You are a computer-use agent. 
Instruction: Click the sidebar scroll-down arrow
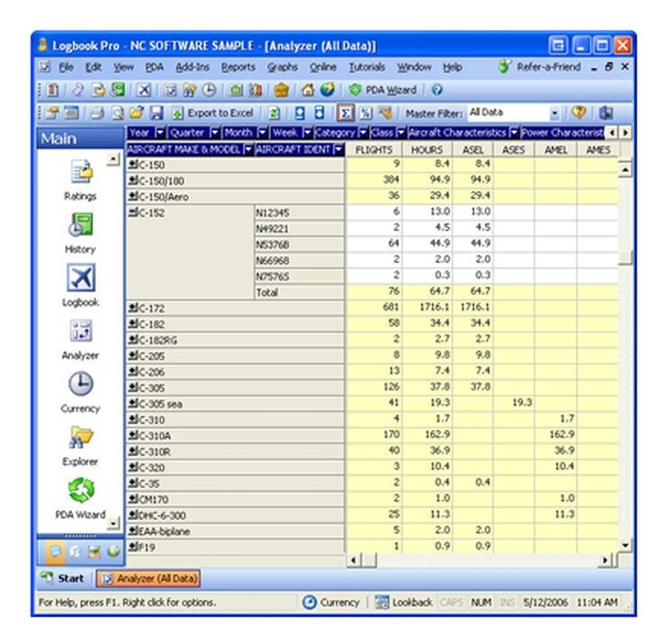113,523
